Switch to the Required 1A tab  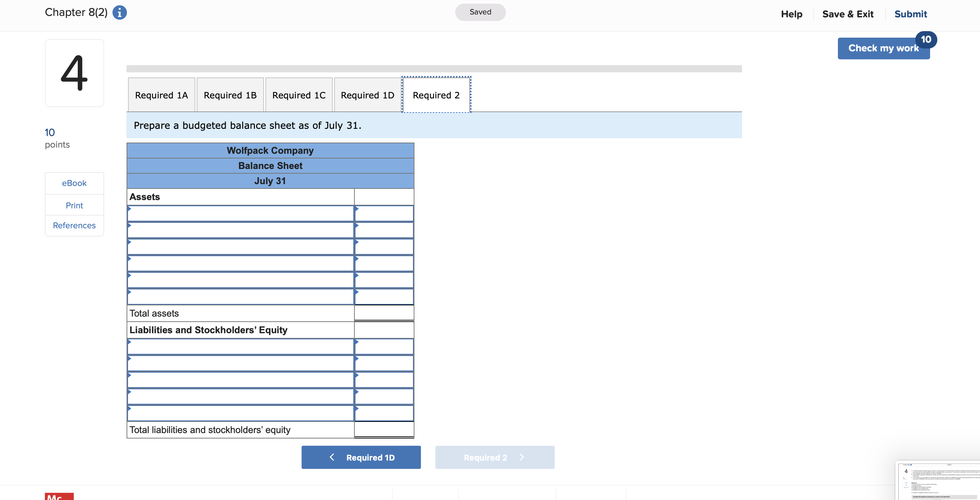click(161, 95)
